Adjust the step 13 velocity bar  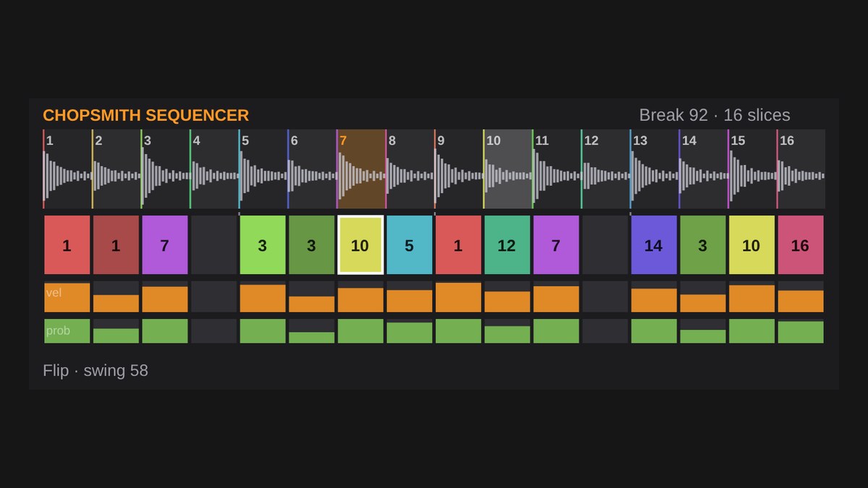[x=654, y=296]
